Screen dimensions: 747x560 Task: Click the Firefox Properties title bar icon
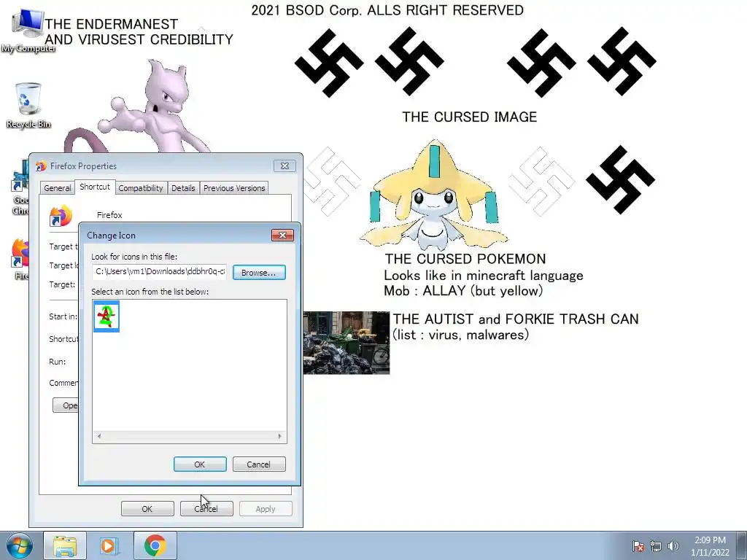(41, 166)
